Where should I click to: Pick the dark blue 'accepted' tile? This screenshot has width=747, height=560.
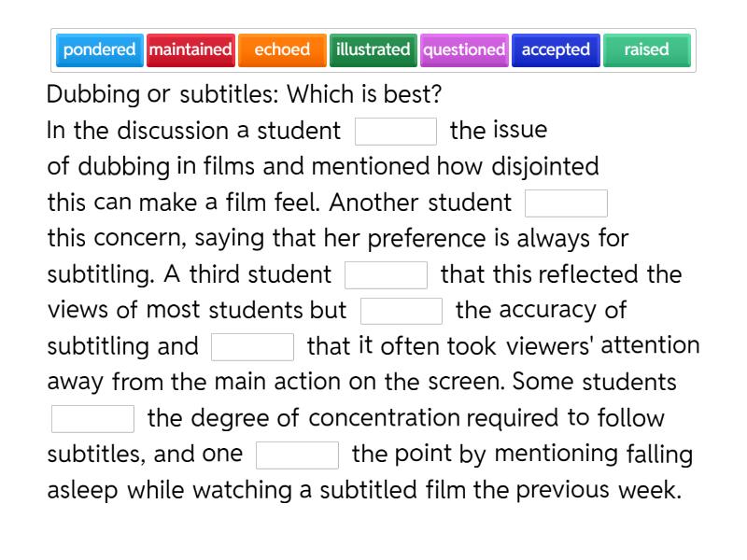point(556,50)
